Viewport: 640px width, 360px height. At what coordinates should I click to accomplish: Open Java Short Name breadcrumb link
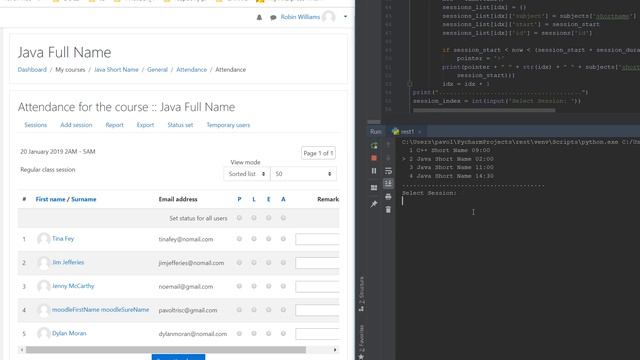click(116, 70)
